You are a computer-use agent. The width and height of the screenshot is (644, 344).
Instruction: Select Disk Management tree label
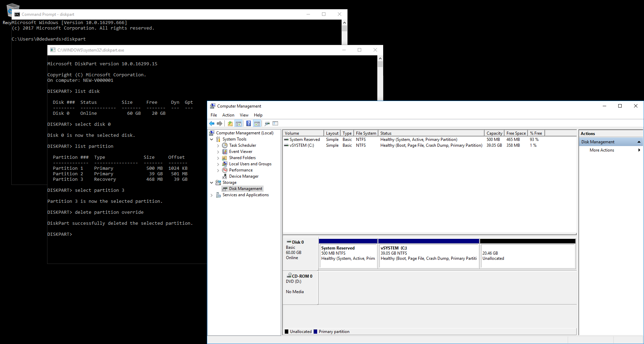(245, 189)
